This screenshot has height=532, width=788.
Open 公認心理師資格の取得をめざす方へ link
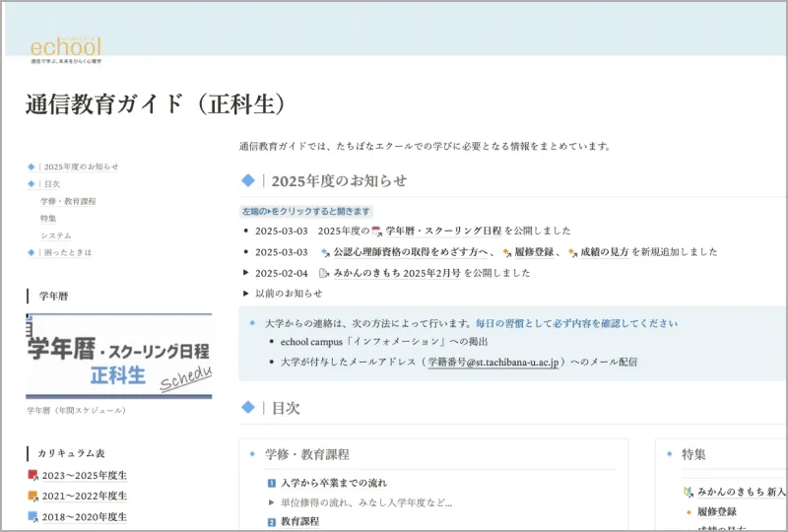point(410,252)
